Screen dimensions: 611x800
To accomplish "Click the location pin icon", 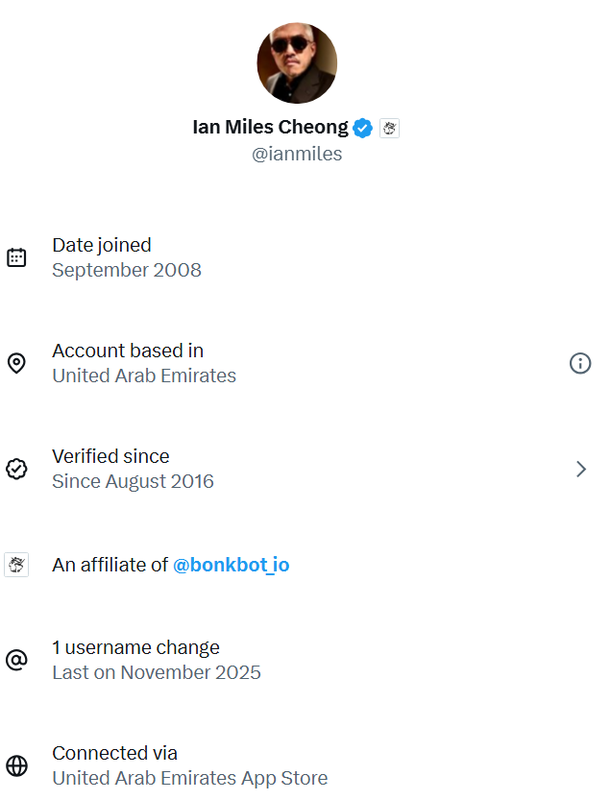I will 16,363.
